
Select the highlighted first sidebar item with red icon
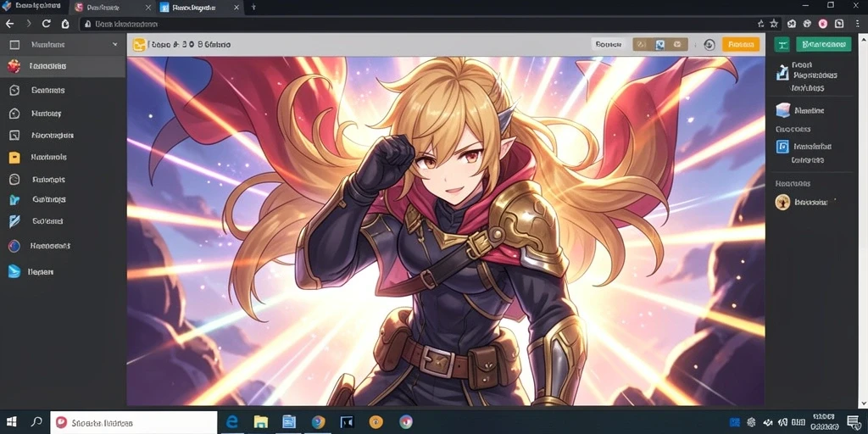(63, 66)
